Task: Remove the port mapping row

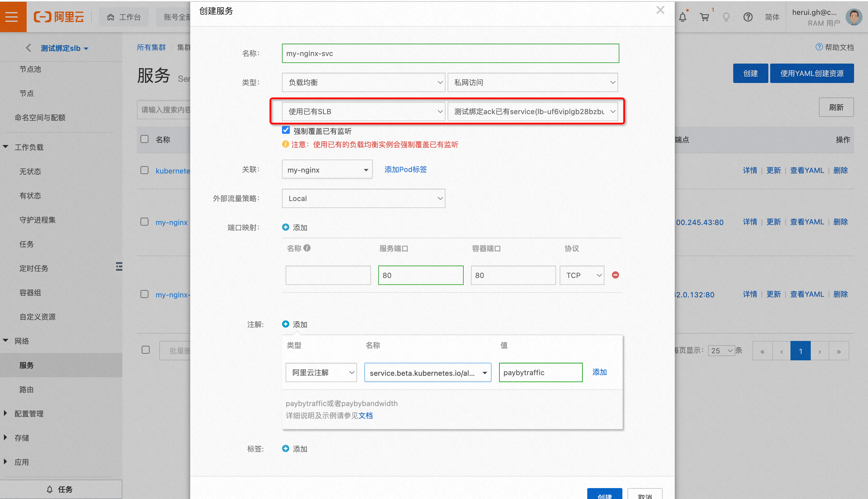Action: (x=615, y=275)
